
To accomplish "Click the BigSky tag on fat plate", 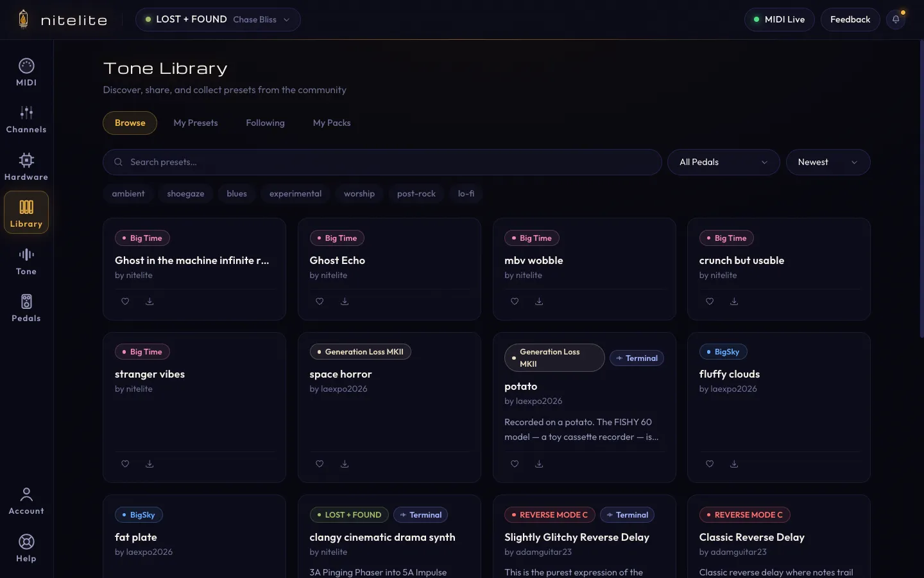I will tap(139, 515).
